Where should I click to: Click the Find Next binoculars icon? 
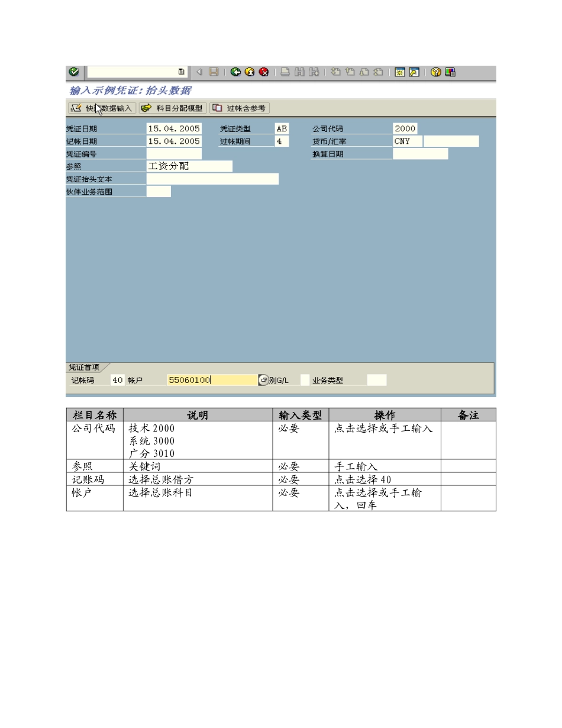(314, 72)
